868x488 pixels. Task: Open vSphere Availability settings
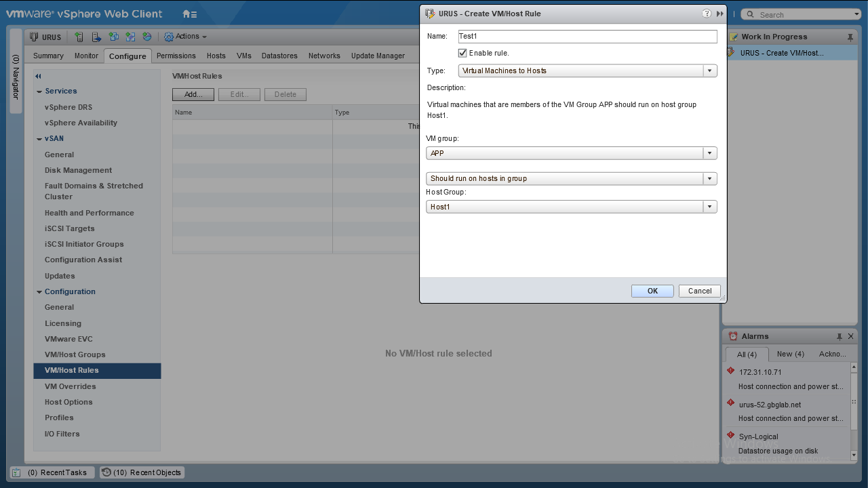(x=81, y=123)
